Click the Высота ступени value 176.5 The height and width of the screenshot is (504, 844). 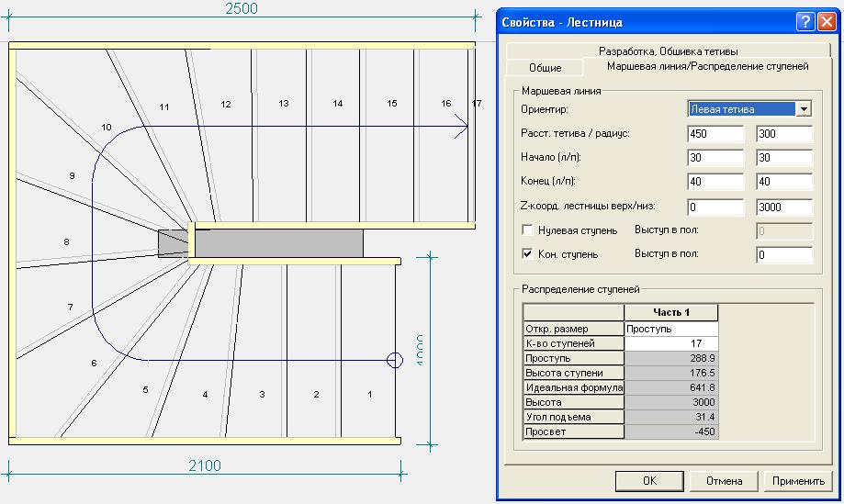click(x=671, y=373)
